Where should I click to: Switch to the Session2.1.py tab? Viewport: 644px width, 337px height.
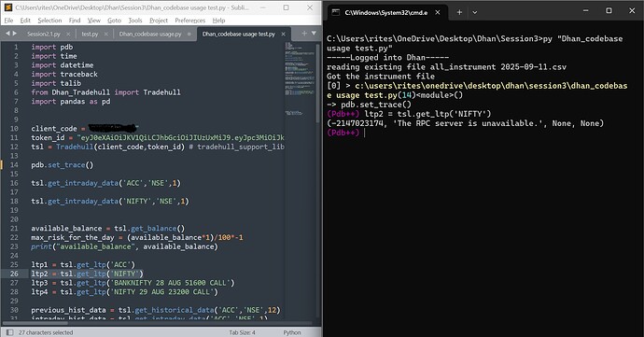pos(44,34)
